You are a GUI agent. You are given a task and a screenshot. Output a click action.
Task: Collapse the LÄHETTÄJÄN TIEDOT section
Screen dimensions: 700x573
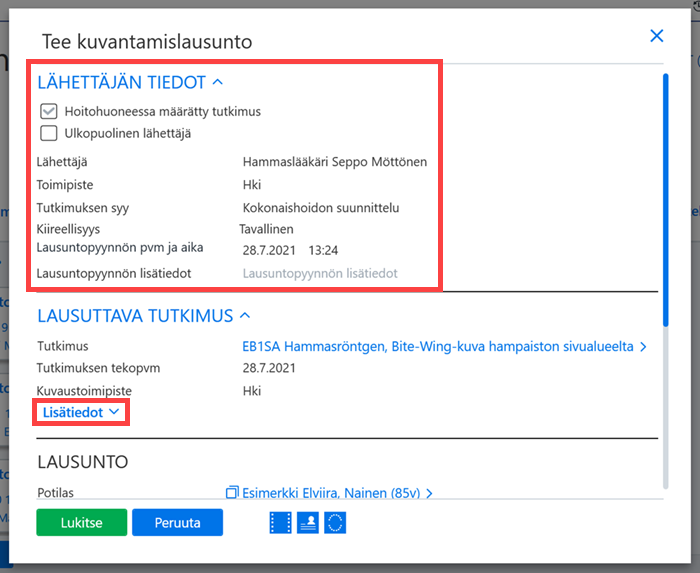tap(130, 82)
